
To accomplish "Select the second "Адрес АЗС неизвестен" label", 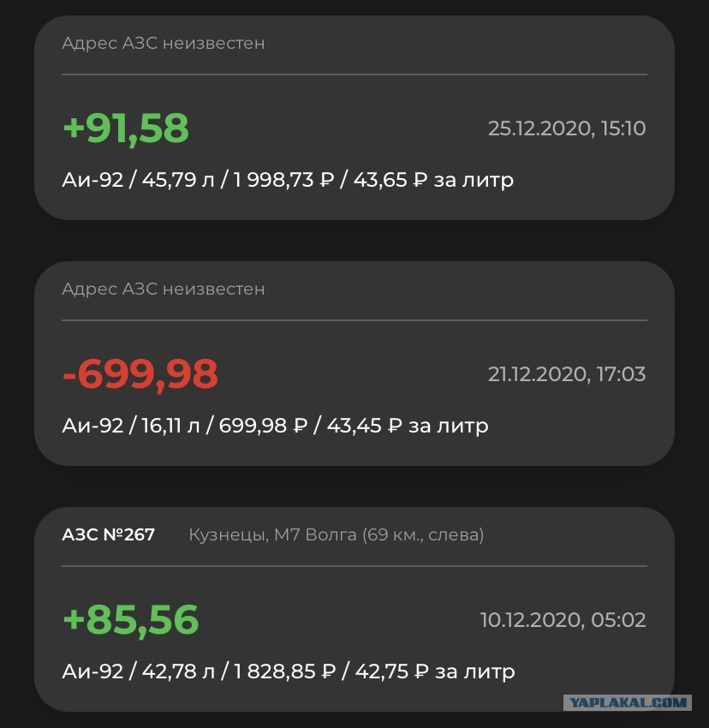I will point(164,289).
